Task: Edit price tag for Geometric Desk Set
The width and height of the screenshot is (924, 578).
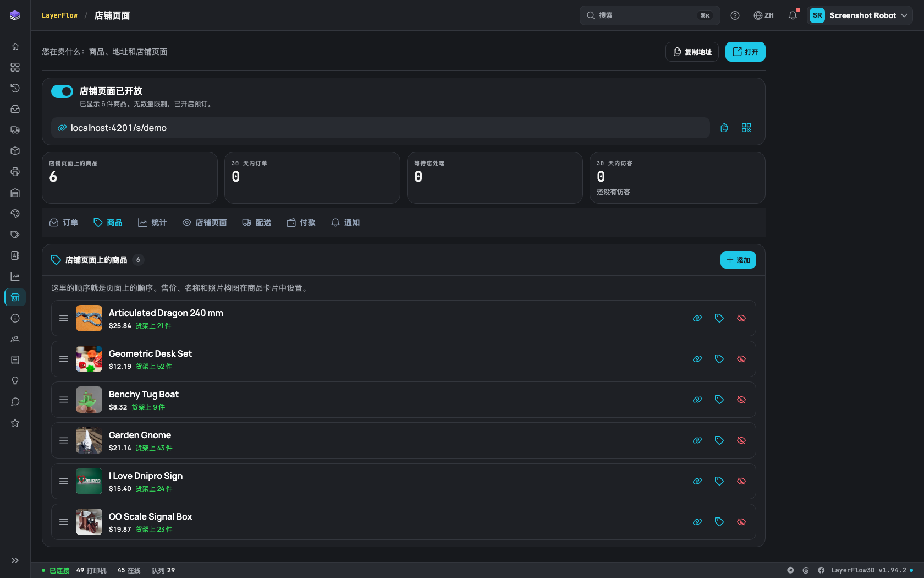Action: click(x=719, y=359)
